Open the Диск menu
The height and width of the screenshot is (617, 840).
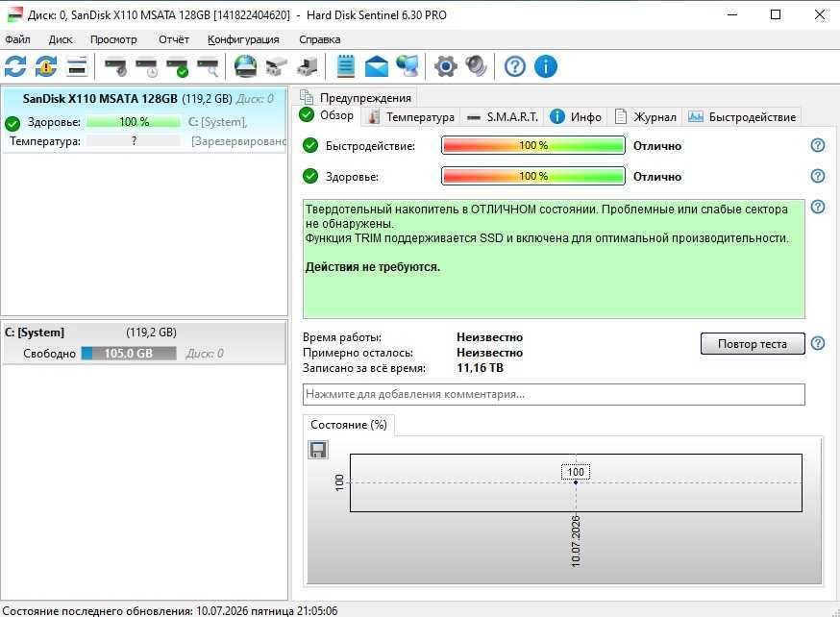pos(61,39)
